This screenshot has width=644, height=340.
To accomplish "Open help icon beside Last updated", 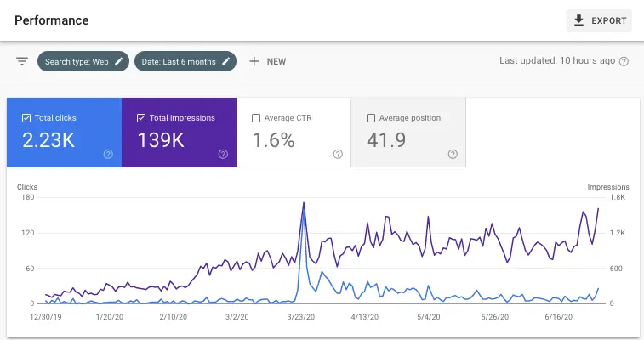I will (624, 61).
